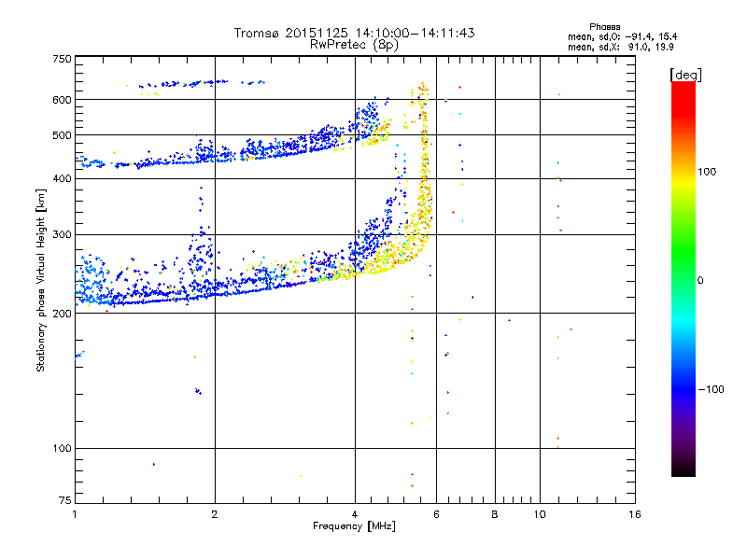Click the red top of the colorbar
747x560 pixels.
pos(683,87)
